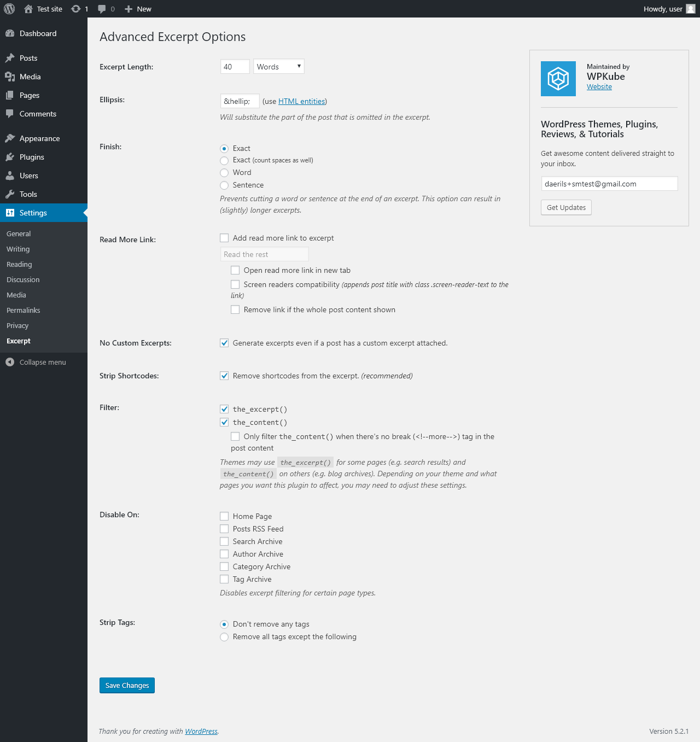Screen dimensions: 700x742
Task: Click the Tools wrench icon
Action: 10,194
